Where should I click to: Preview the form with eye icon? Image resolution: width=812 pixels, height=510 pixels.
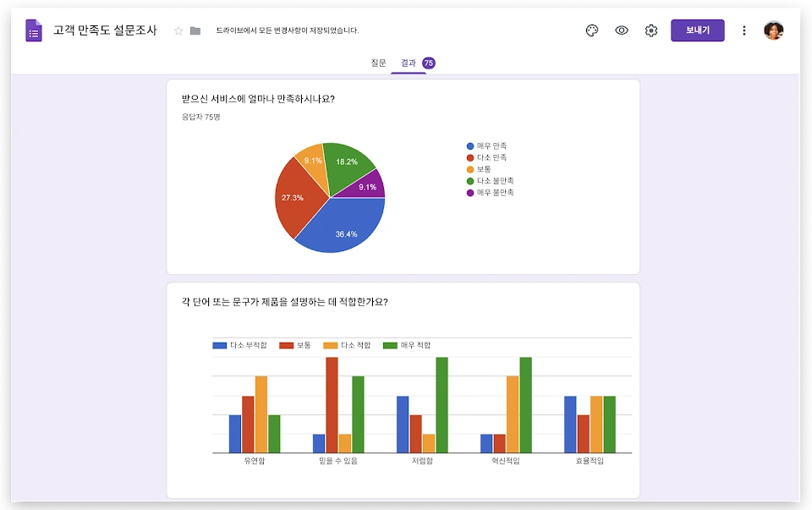tap(622, 30)
